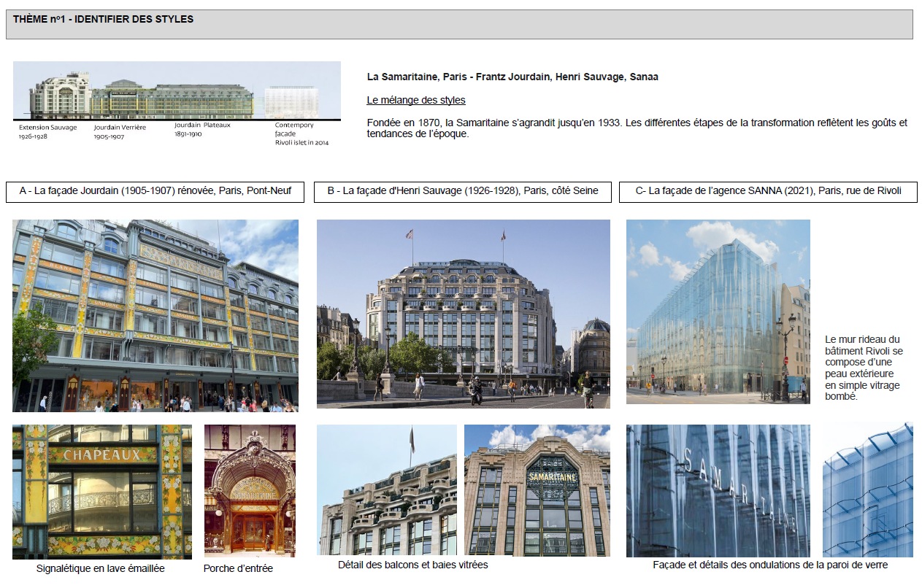This screenshot has width=922, height=588.
Task: Click the ornate entrance porch photo
Action: [x=250, y=491]
